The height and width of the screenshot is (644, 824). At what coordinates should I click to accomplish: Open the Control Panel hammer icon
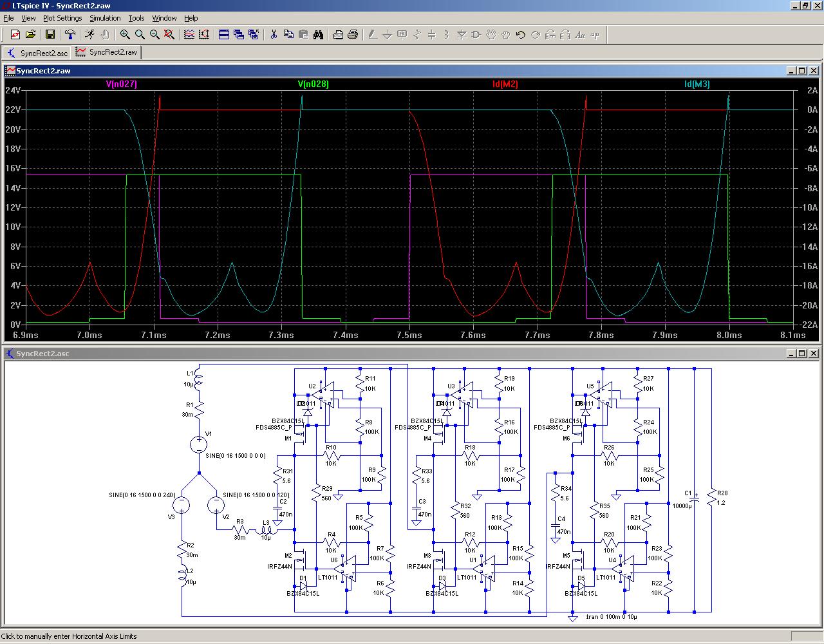70,35
